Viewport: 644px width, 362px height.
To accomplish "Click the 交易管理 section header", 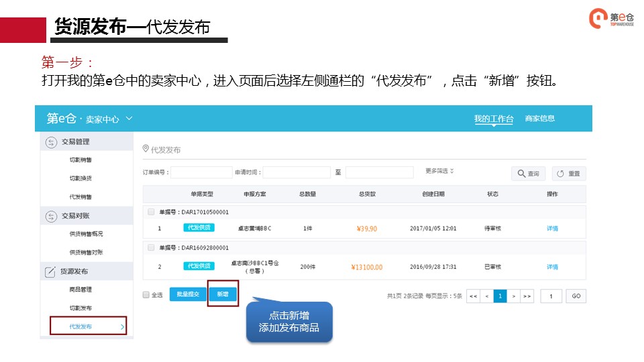I will (87, 142).
